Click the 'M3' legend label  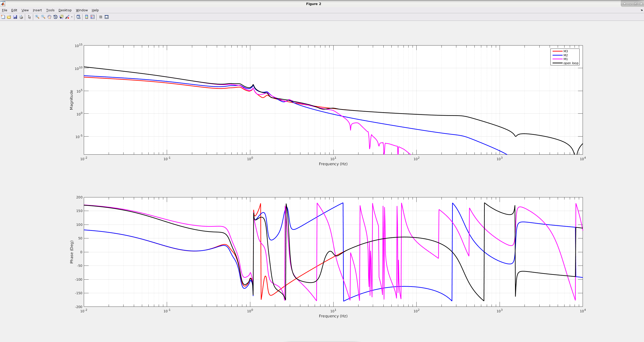(566, 51)
